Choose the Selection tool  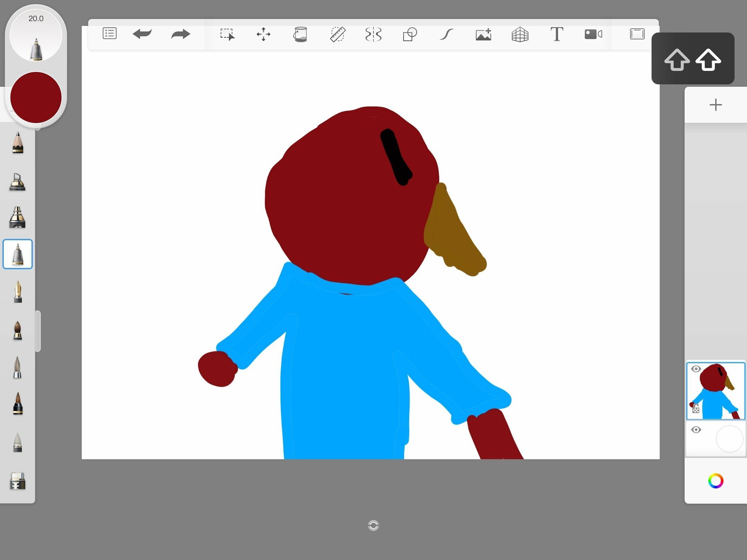227,34
